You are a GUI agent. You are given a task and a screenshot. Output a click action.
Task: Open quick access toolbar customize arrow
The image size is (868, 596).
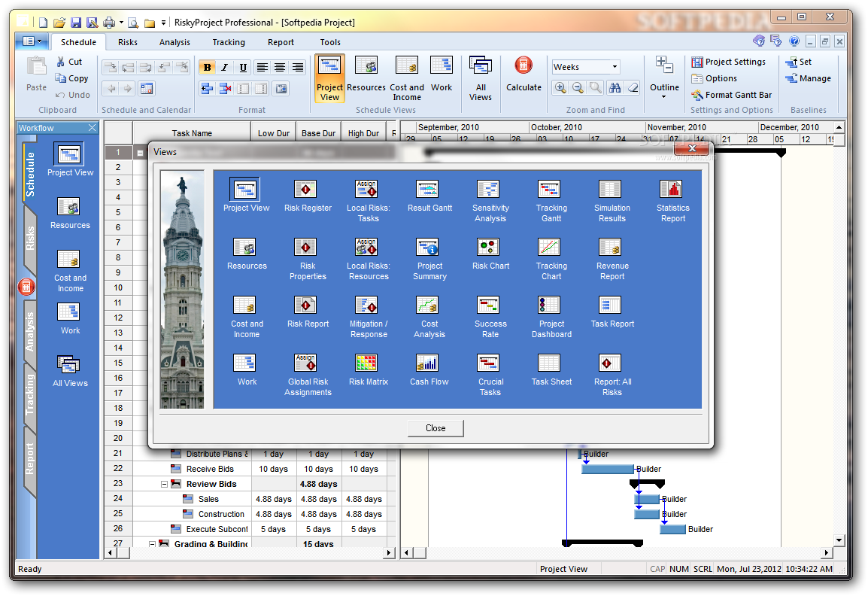click(163, 23)
